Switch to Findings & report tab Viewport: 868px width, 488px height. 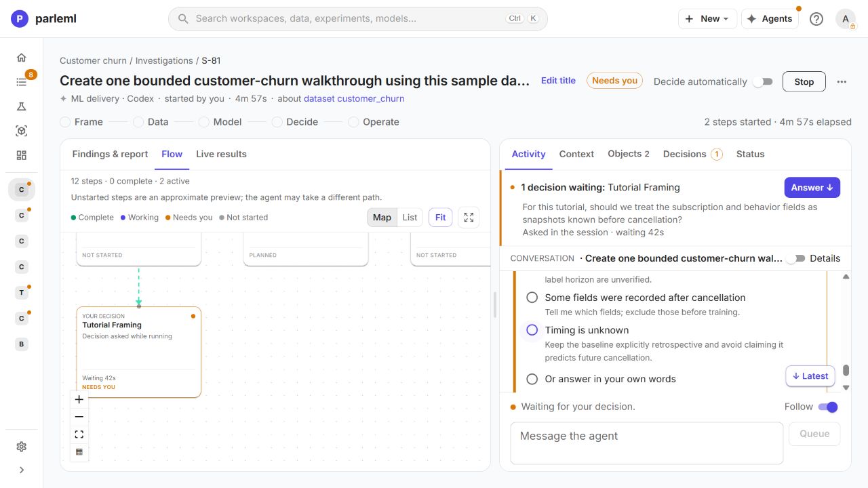coord(110,154)
